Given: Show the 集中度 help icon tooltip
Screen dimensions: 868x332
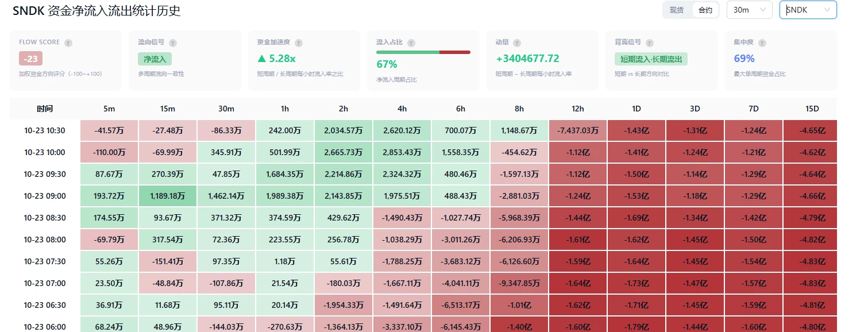Looking at the screenshot, I should click(762, 43).
